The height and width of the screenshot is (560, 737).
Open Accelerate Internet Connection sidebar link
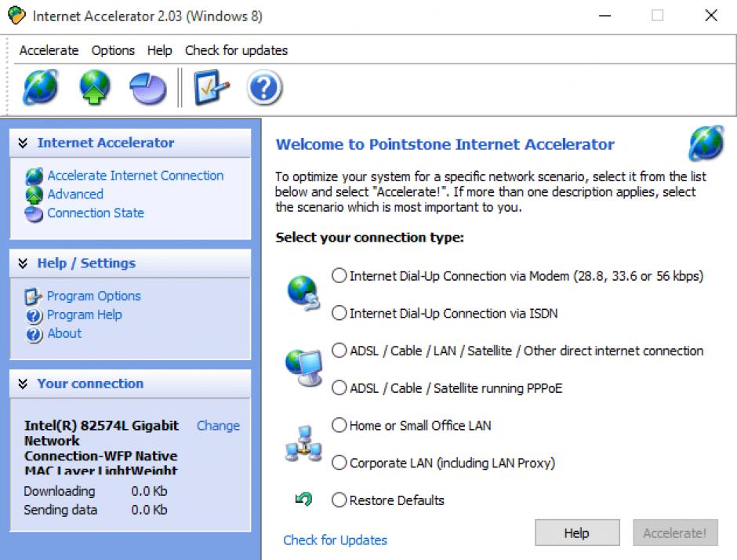pyautogui.click(x=136, y=176)
